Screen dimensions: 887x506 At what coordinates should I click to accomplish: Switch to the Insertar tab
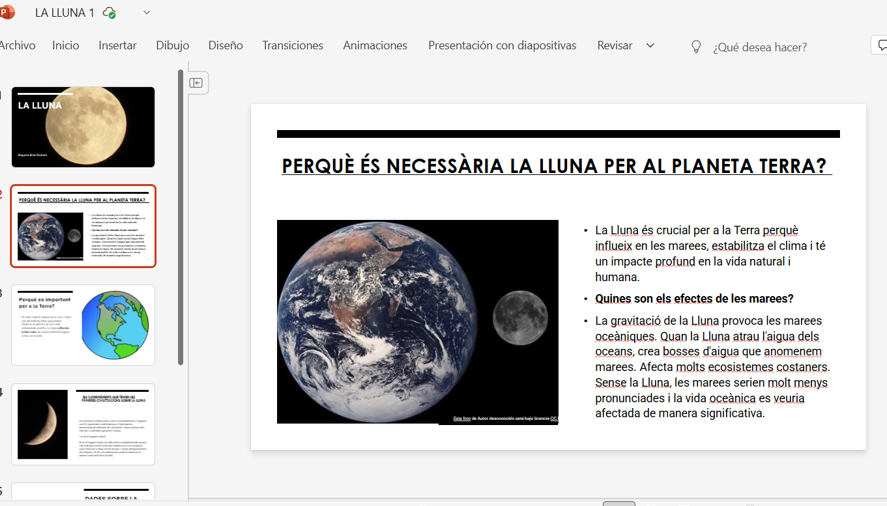click(117, 46)
